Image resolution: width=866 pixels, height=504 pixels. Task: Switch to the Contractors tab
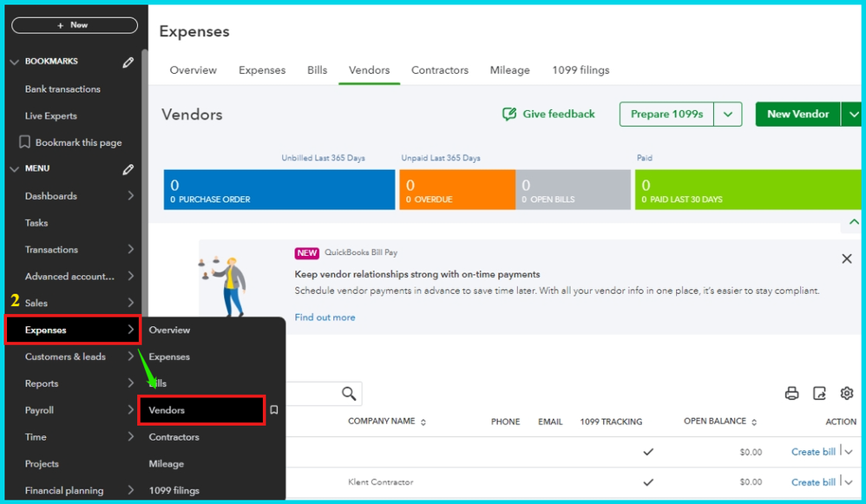click(440, 70)
